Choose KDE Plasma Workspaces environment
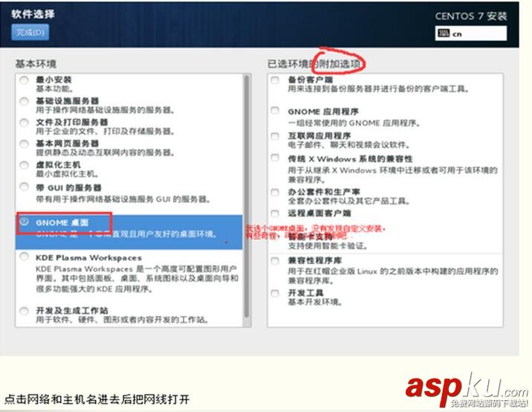 tap(24, 256)
